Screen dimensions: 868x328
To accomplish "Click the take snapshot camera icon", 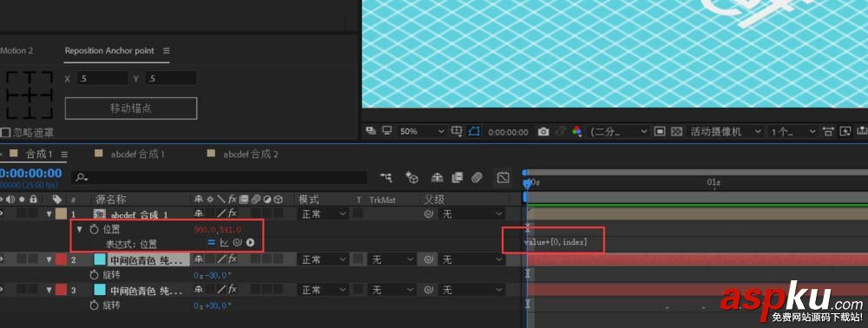I will coord(543,132).
